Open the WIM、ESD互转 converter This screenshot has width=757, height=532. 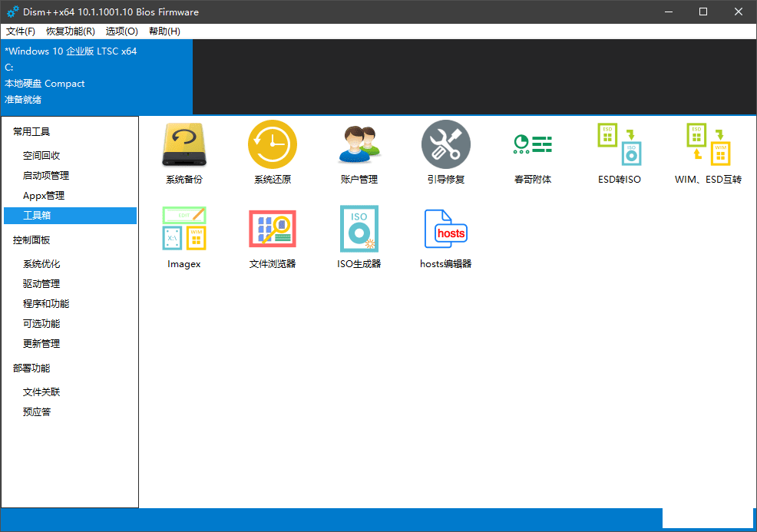(x=708, y=153)
